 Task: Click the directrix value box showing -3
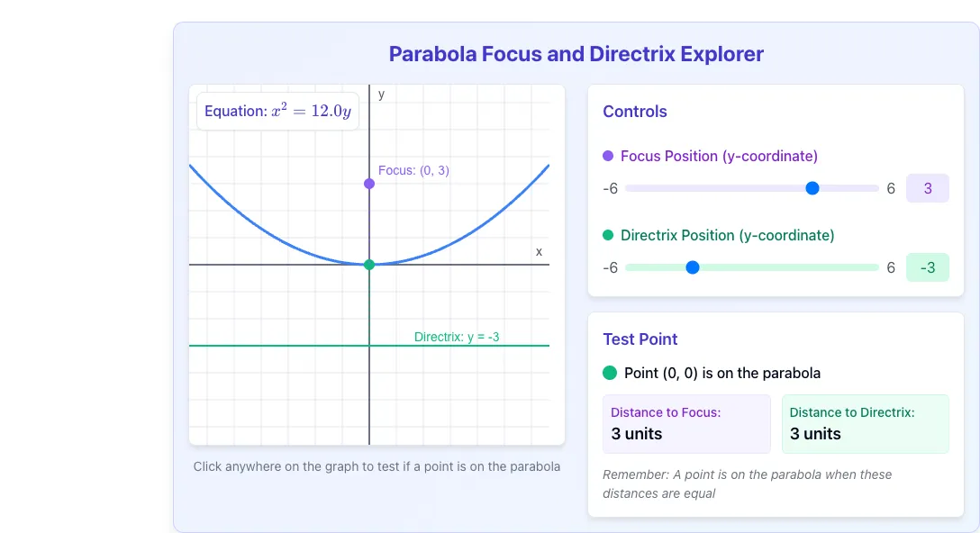coord(928,267)
